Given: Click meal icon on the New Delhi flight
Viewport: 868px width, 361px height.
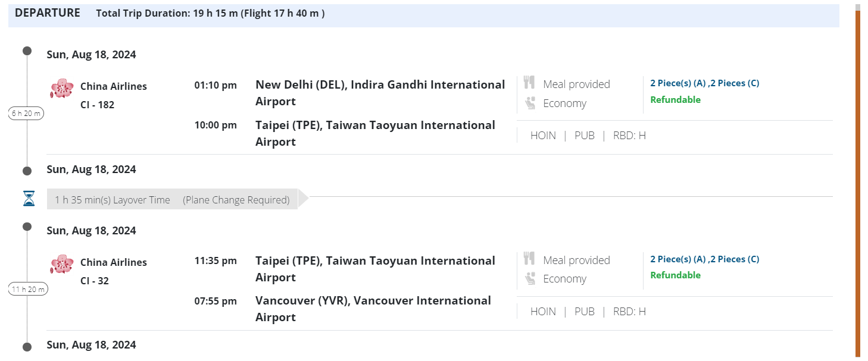Looking at the screenshot, I should click(529, 83).
